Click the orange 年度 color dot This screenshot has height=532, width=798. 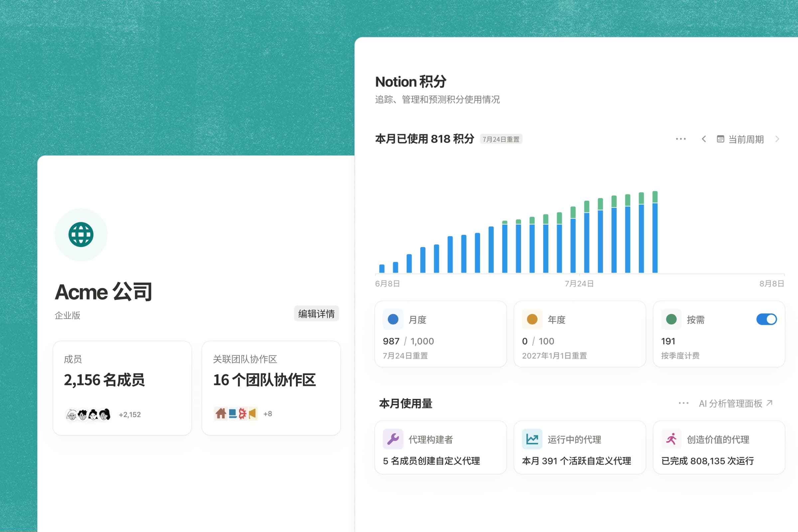(x=532, y=319)
